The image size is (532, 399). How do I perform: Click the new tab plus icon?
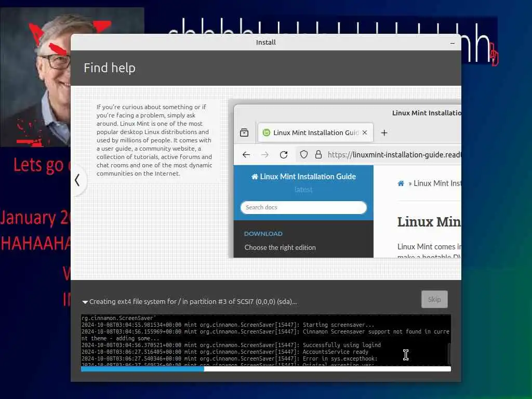coord(384,132)
